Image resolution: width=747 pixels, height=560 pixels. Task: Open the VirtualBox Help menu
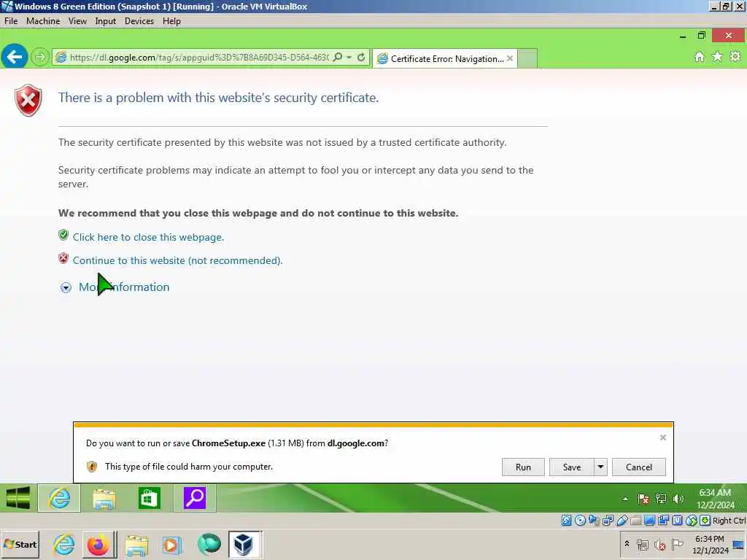(171, 21)
